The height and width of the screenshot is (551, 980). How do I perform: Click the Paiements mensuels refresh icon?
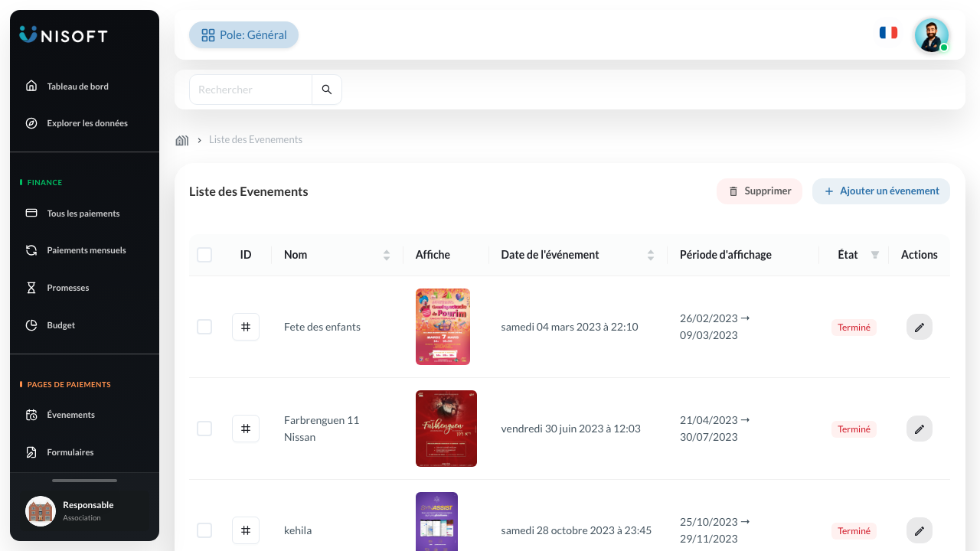pos(31,250)
